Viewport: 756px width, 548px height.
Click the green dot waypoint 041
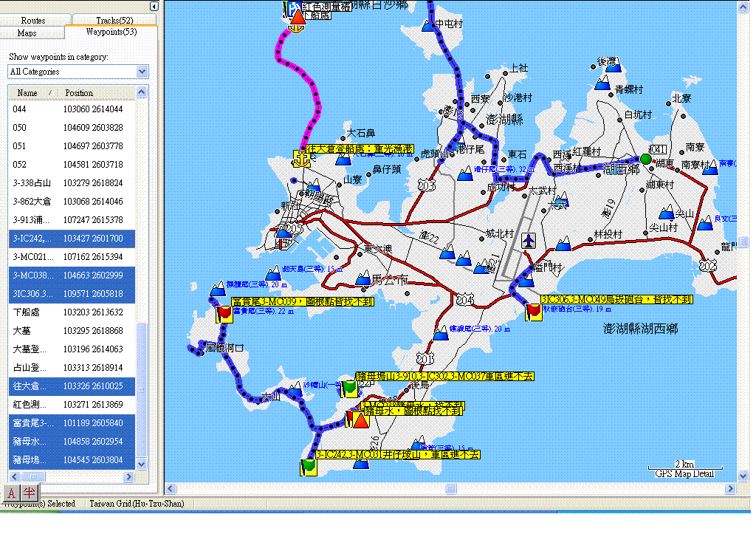(646, 159)
